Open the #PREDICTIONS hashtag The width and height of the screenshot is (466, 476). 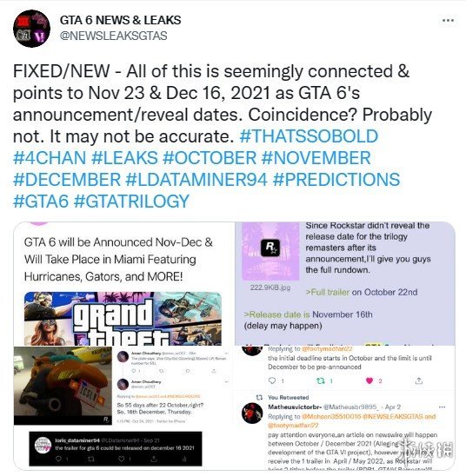336,180
